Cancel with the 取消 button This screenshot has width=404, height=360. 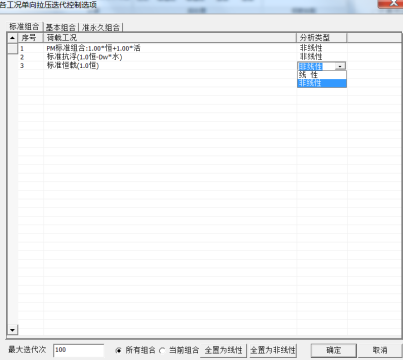click(380, 350)
